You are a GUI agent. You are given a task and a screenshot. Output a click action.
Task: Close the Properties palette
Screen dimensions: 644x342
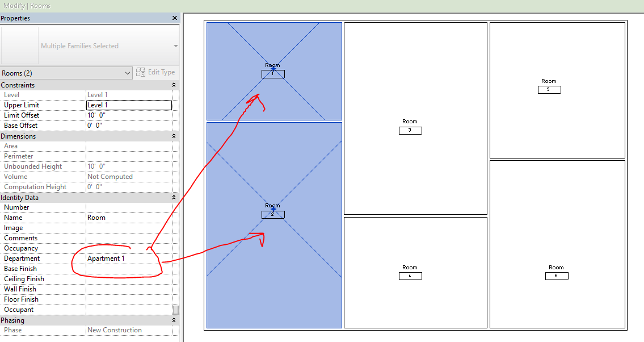[x=174, y=18]
